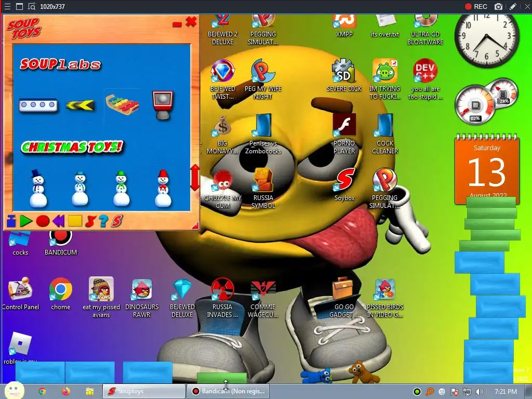Click the purple rewind arrows in Souptoys
Viewport: 532px width, 399px height.
click(58, 221)
